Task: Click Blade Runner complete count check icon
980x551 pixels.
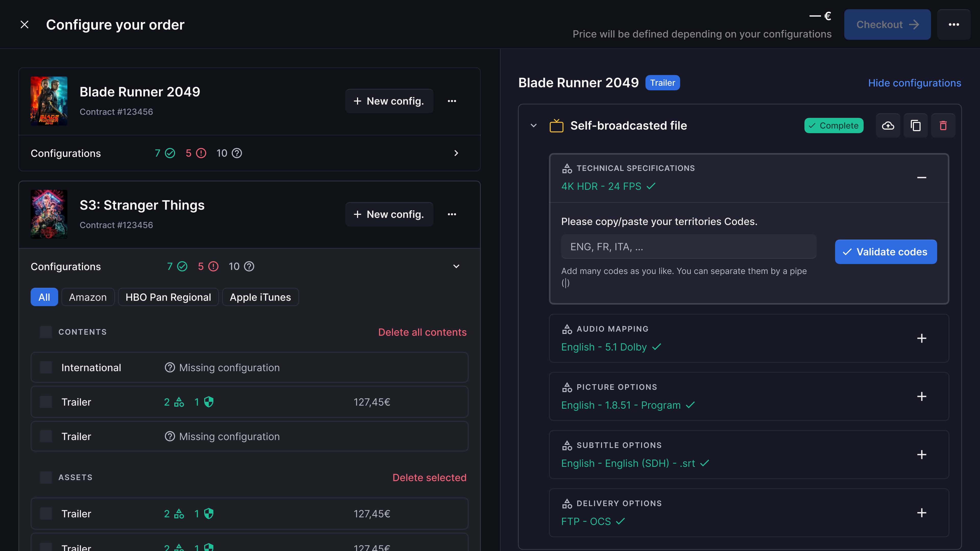Action: [x=170, y=153]
